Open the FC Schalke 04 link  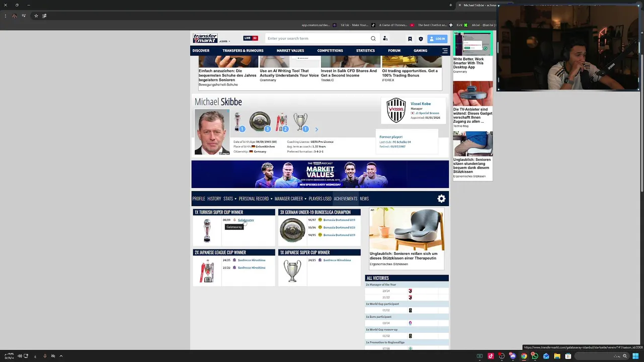[402, 142]
